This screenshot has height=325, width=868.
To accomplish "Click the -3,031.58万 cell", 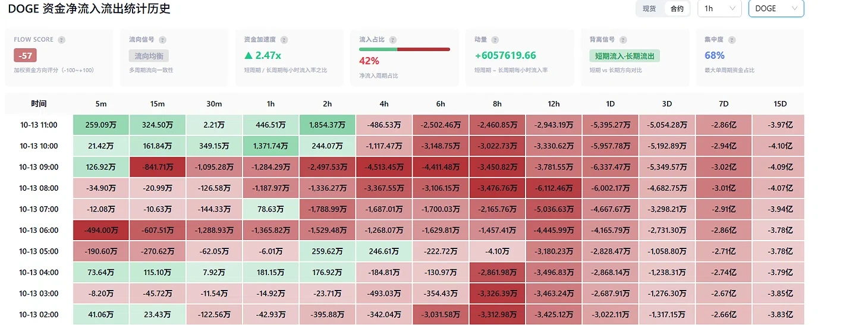I will coord(441,315).
